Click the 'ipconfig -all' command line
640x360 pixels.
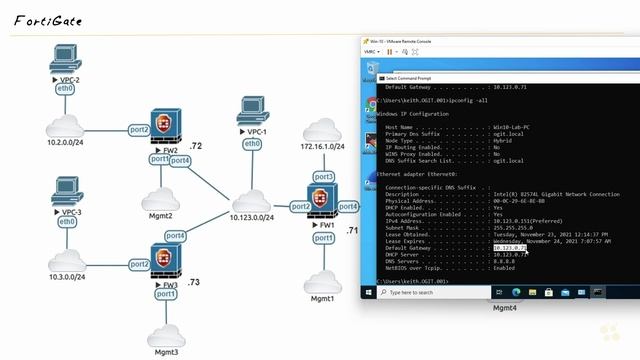pyautogui.click(x=468, y=100)
